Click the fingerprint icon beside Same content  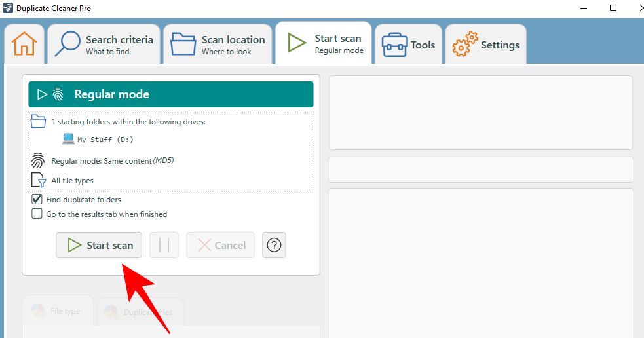pos(38,160)
